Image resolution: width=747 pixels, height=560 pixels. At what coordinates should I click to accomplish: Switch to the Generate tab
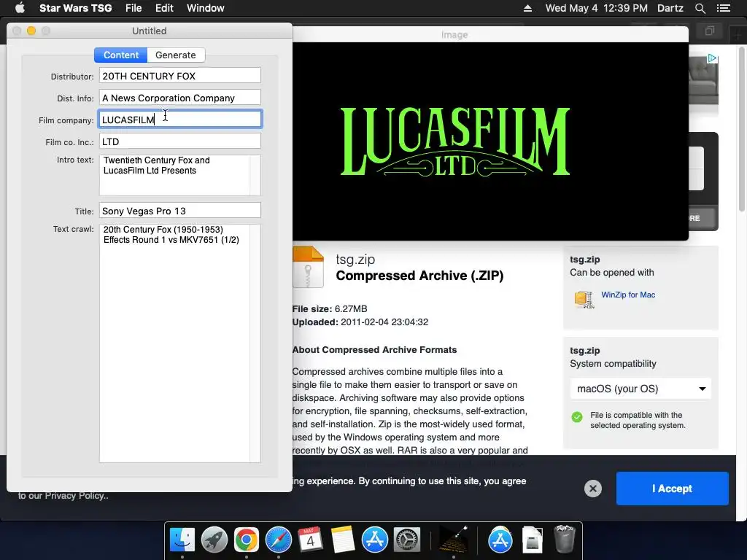(x=176, y=55)
